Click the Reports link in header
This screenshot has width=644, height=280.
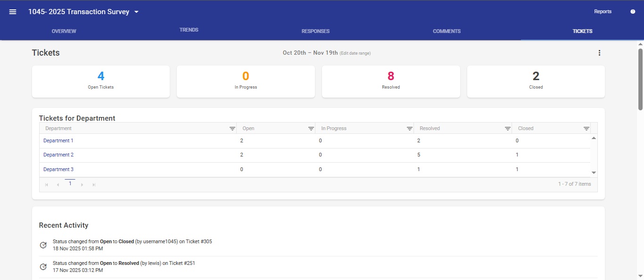[603, 12]
